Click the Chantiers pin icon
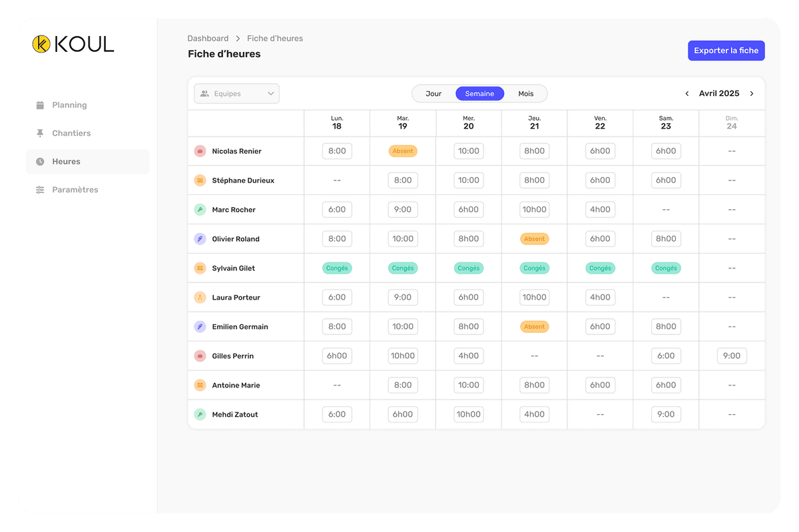Screen dimensions: 799x532 40,133
